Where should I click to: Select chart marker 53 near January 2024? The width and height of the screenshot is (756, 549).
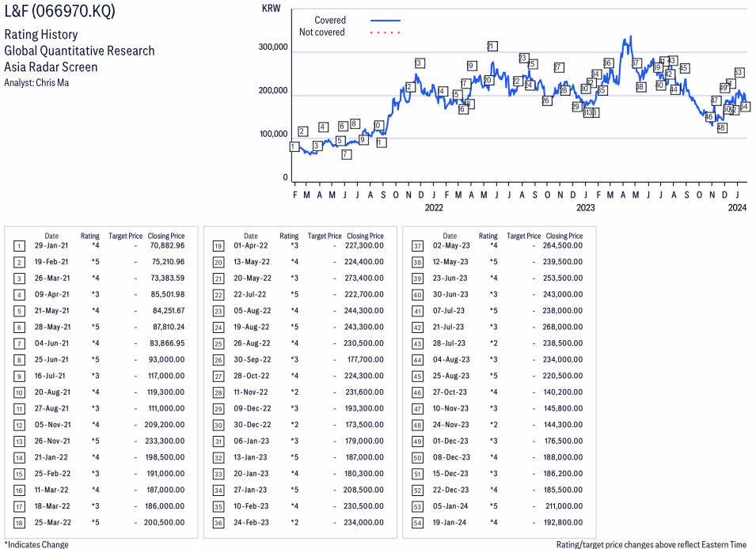[x=738, y=73]
